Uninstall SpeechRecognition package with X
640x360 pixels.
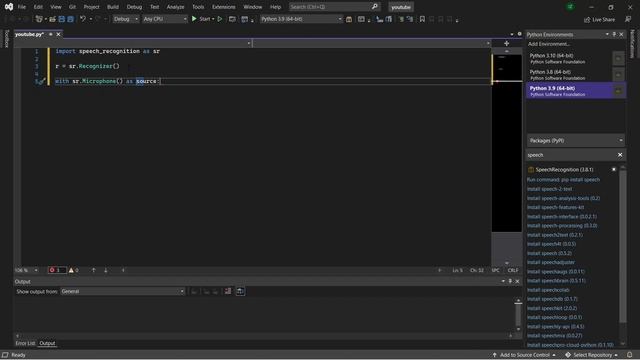pos(613,169)
